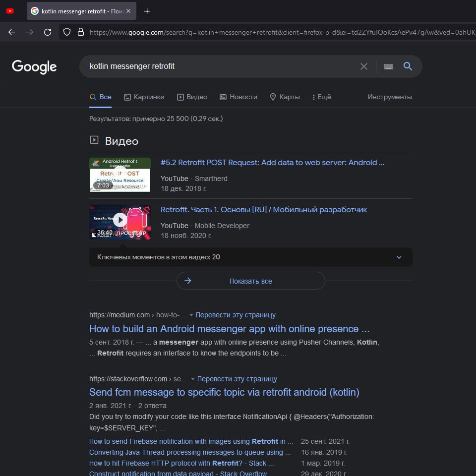
Task: Click the https://stackoverflow.com breadcrumb URL
Action: pos(128,379)
